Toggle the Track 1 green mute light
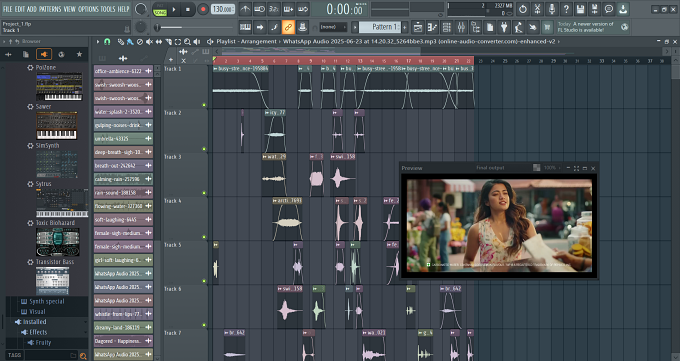The image size is (680, 361). [204, 105]
